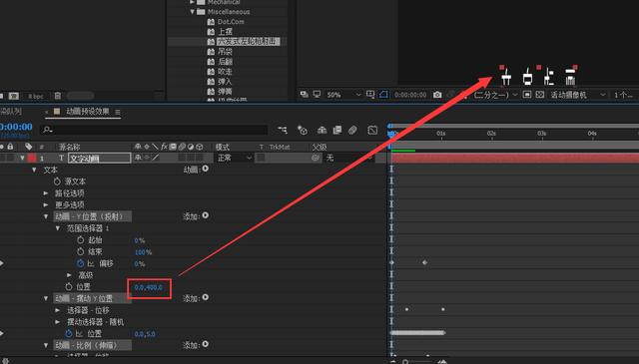Toggle hide shy layers icon
Image resolution: width=639 pixels, height=364 pixels.
[x=321, y=130]
